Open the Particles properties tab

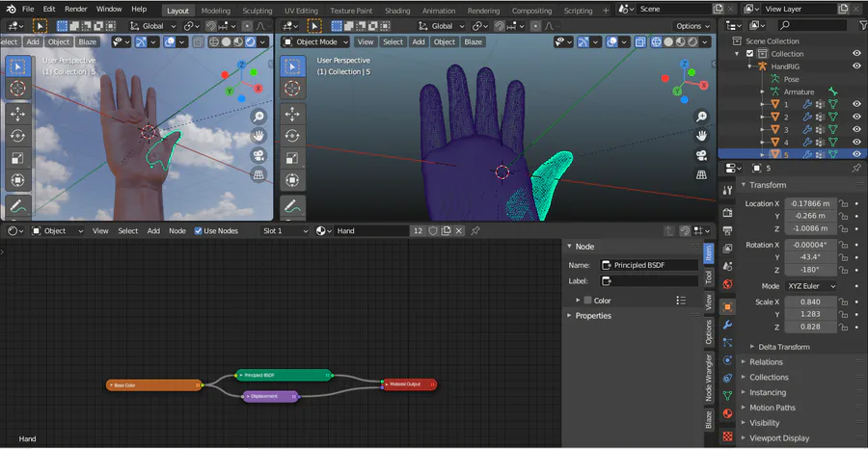point(727,343)
